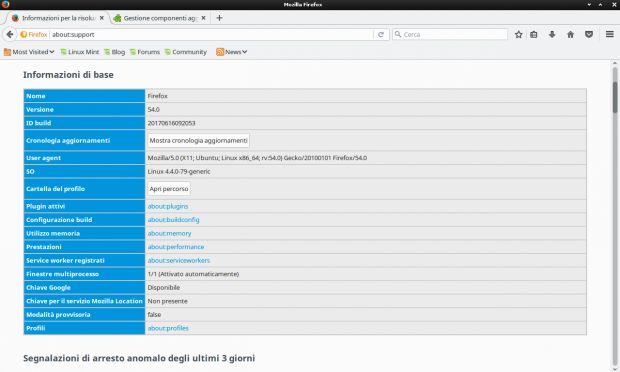Reload the current page
The width and height of the screenshot is (620, 372).
(x=381, y=35)
